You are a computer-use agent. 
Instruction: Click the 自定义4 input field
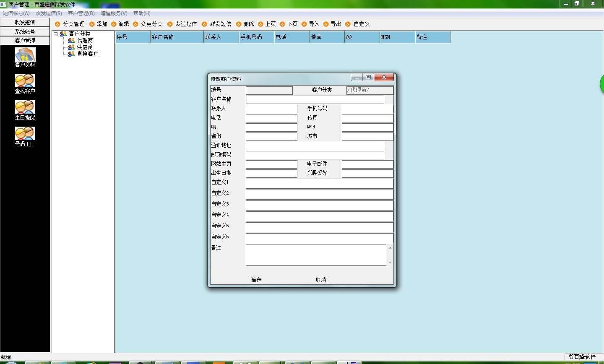320,216
